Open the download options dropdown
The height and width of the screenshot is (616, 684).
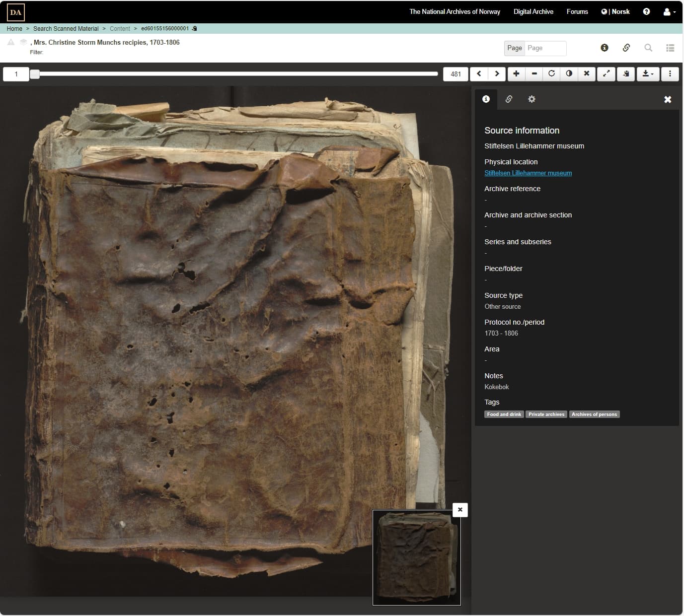[648, 74]
